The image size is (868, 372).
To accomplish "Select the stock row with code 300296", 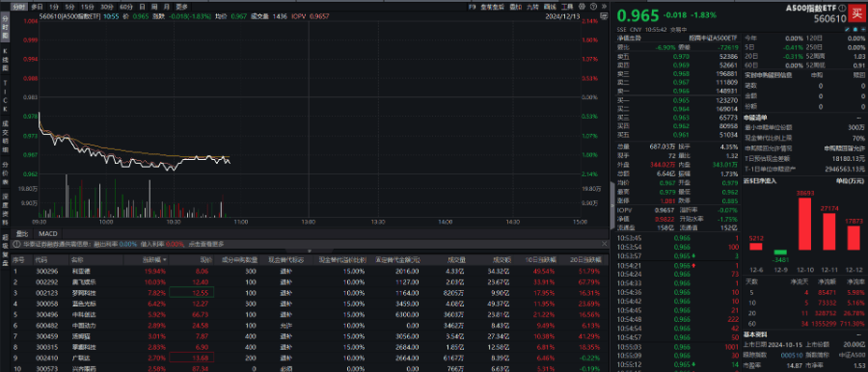I will [x=309, y=271].
